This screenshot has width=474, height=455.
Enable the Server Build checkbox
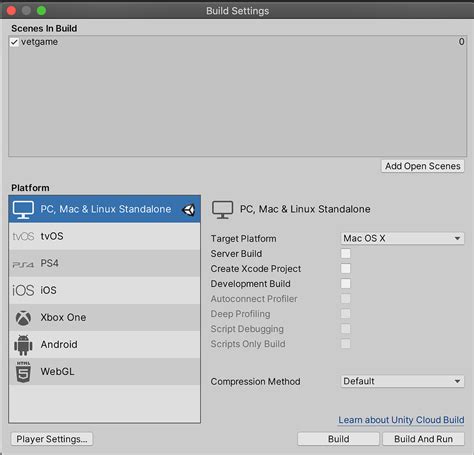pos(346,254)
